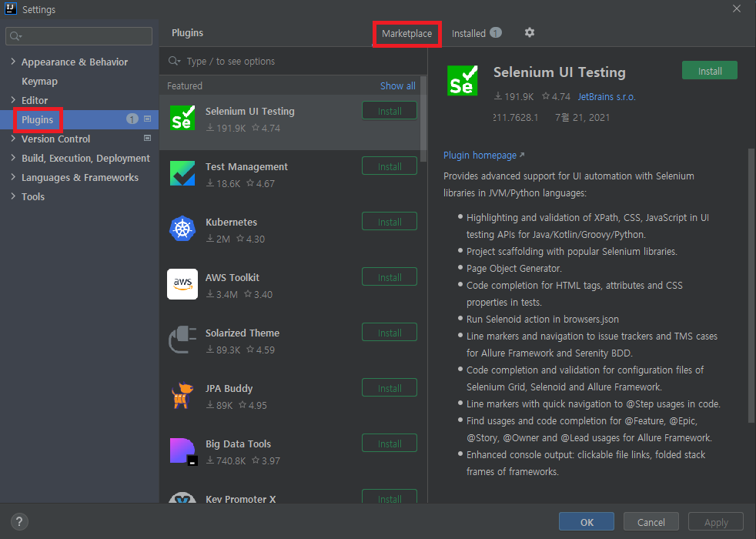The image size is (756, 539).
Task: Select the JPA Buddy plugin title
Action: [x=229, y=389]
